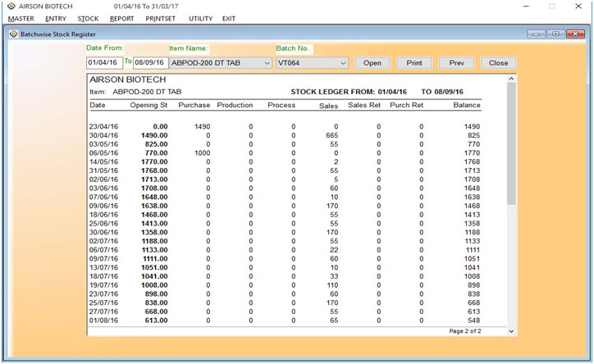Click the Close button beside Prev
Screen dimensions: 594x364
[498, 63]
